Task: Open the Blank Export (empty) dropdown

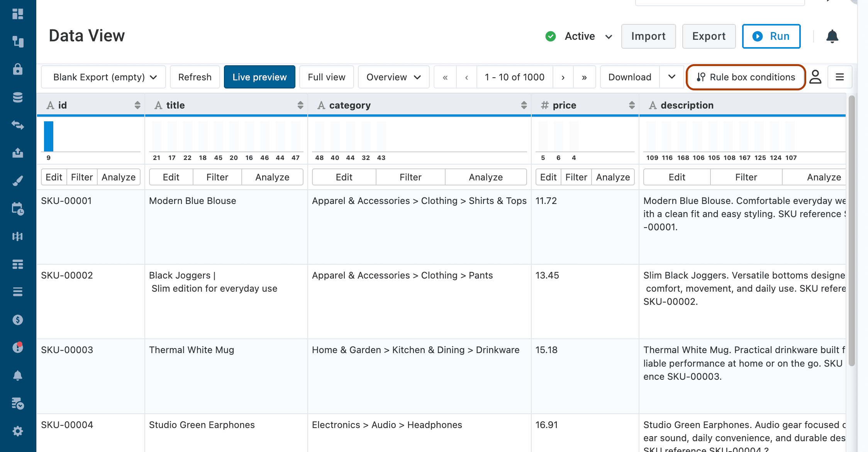Action: coord(103,77)
